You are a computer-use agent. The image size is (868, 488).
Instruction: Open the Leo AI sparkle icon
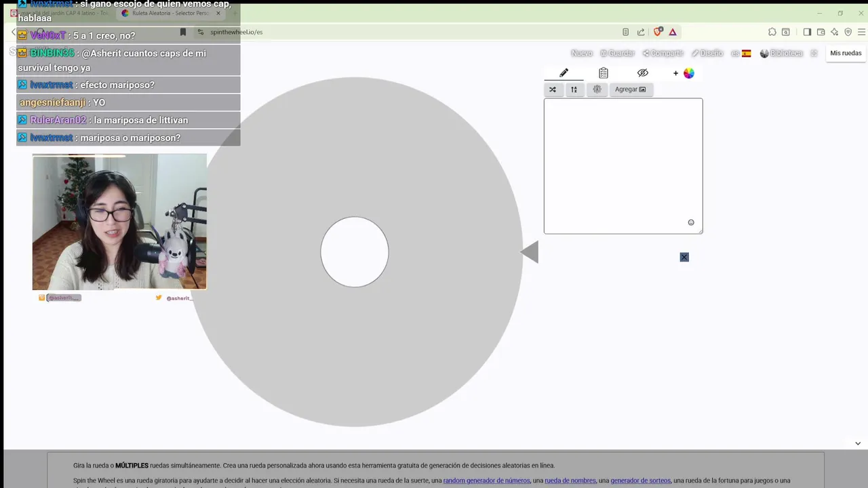tap(834, 32)
